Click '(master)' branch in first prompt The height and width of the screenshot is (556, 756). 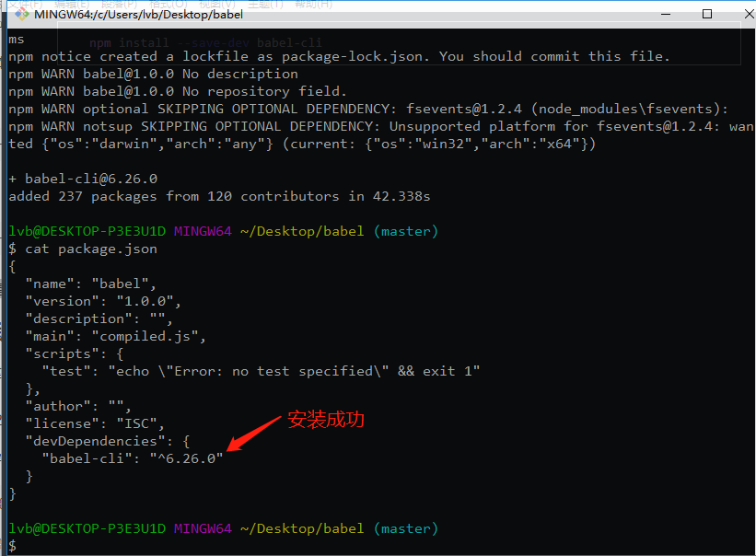point(406,231)
